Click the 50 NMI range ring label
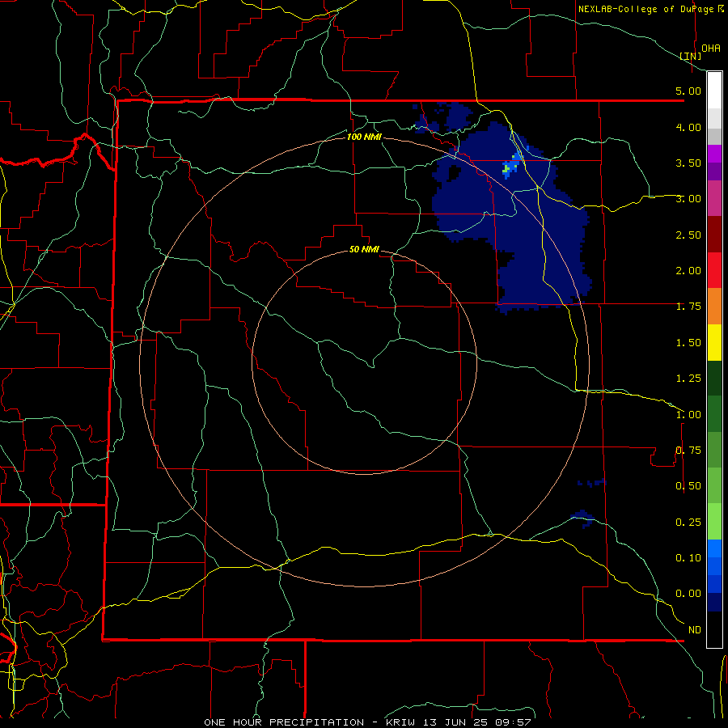This screenshot has height=728, width=728. coord(364,249)
